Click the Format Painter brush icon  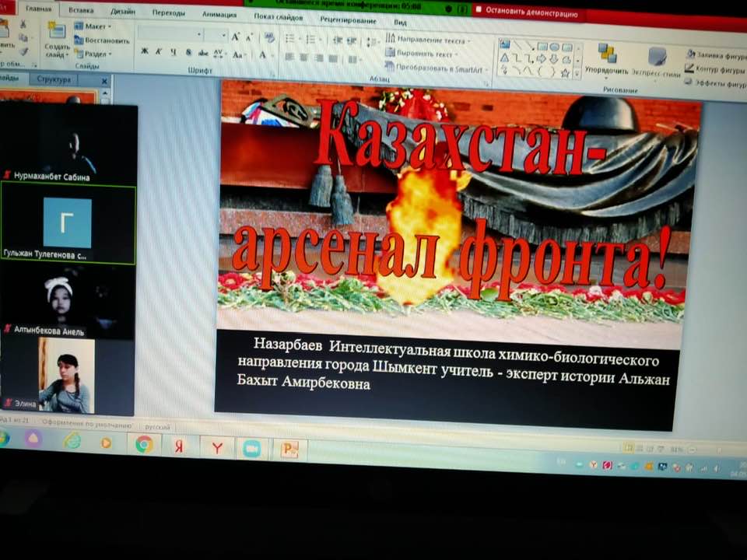pos(24,51)
